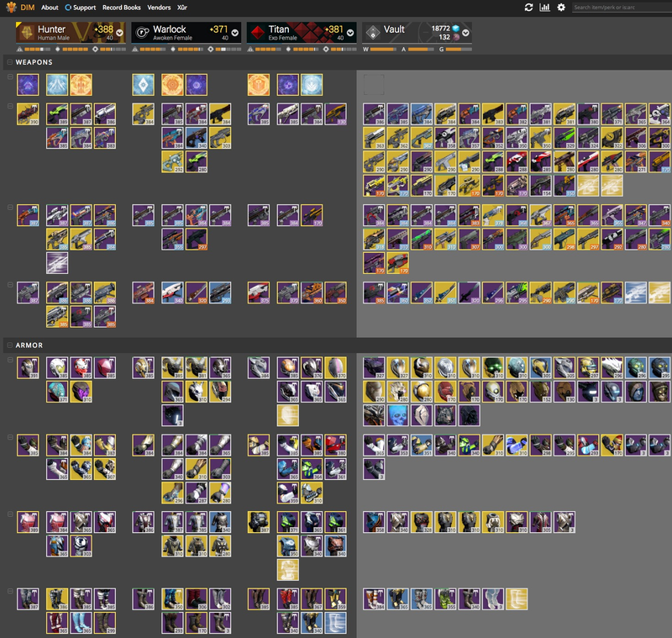Click the DIM title text
672x638 pixels.
click(x=28, y=8)
